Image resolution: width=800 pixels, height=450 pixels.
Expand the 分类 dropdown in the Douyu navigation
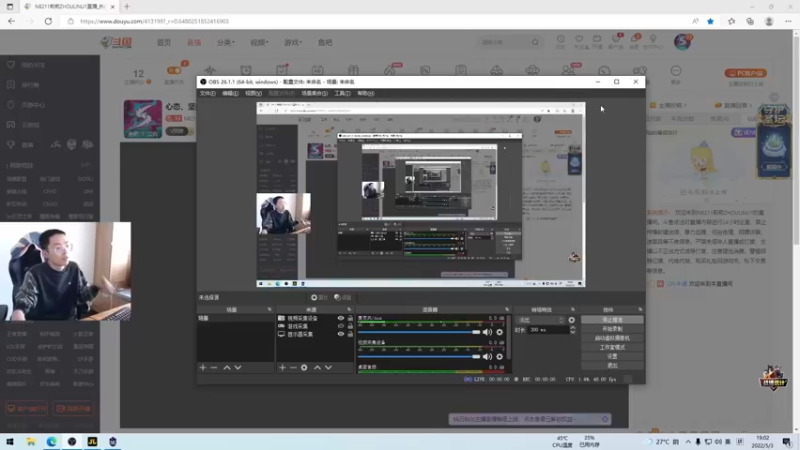coord(226,42)
